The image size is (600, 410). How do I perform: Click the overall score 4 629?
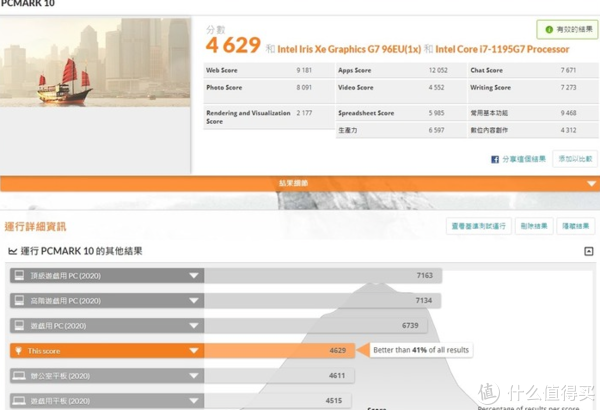pos(233,45)
